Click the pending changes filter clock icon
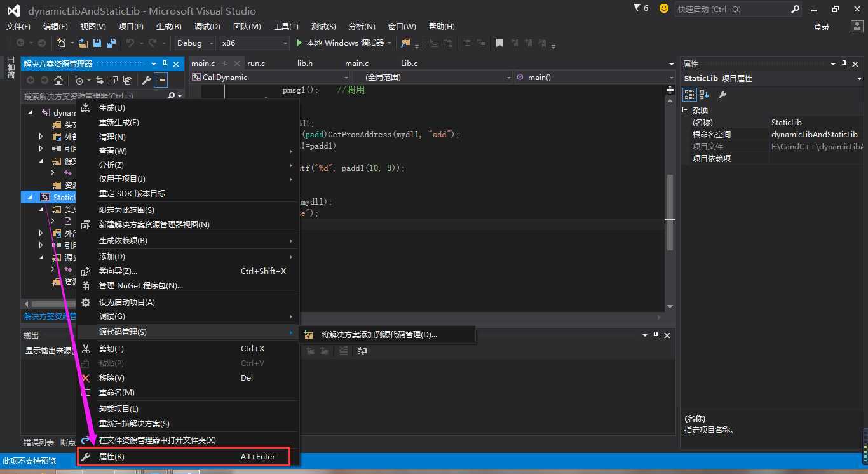Image resolution: width=868 pixels, height=474 pixels. click(79, 80)
